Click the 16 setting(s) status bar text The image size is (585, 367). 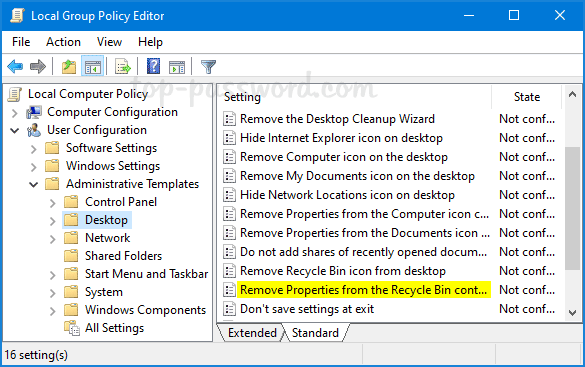coord(36,355)
